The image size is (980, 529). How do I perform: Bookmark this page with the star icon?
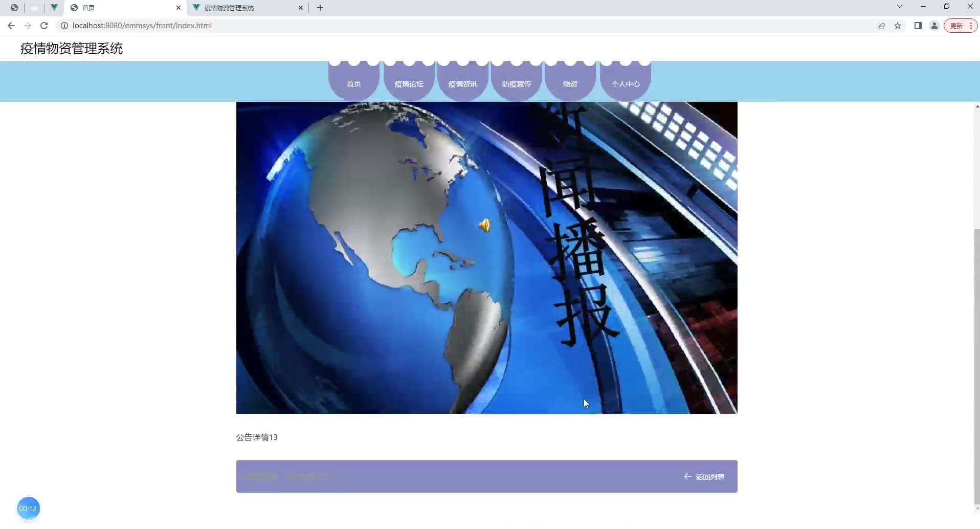click(x=898, y=26)
